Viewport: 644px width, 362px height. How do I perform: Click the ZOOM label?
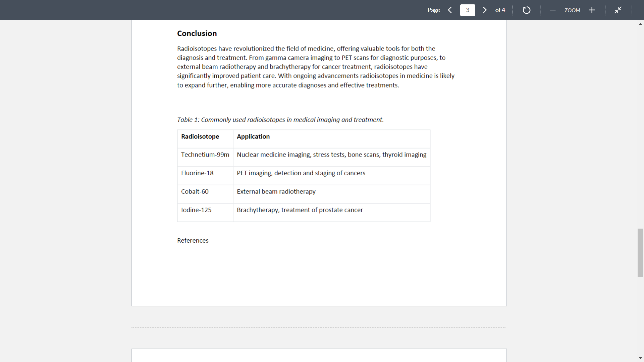[572, 10]
